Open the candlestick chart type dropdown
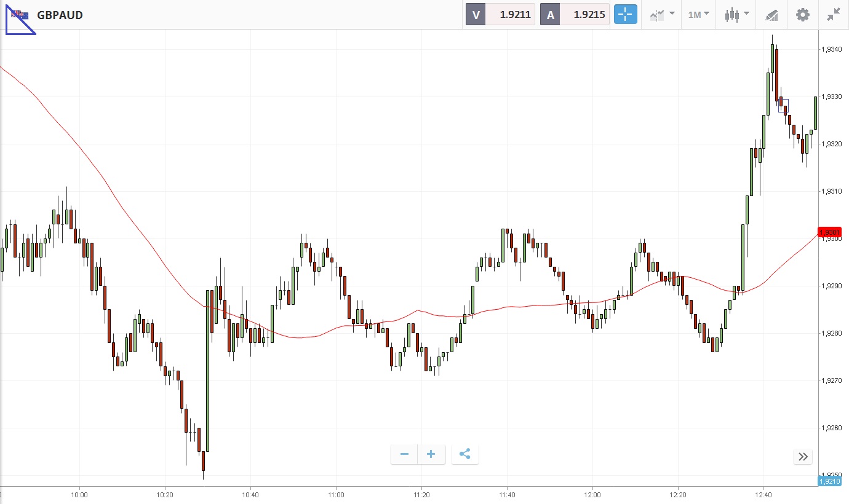The image size is (849, 504). point(736,15)
